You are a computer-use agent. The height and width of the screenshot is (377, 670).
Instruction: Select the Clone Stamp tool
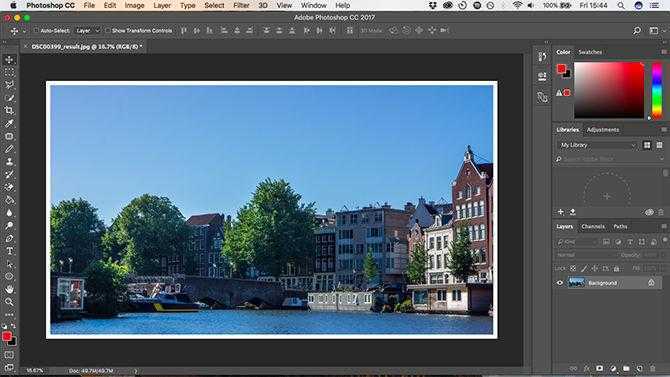click(9, 162)
